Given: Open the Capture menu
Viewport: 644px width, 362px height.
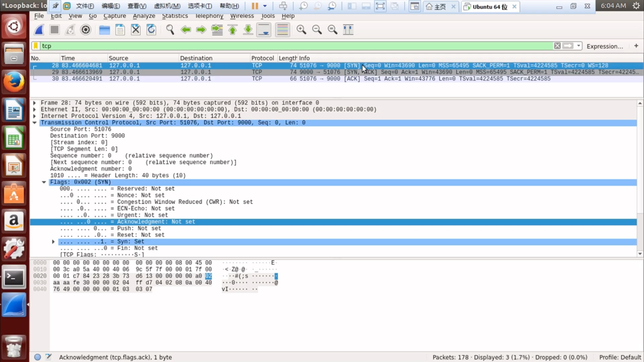Looking at the screenshot, I should [115, 16].
